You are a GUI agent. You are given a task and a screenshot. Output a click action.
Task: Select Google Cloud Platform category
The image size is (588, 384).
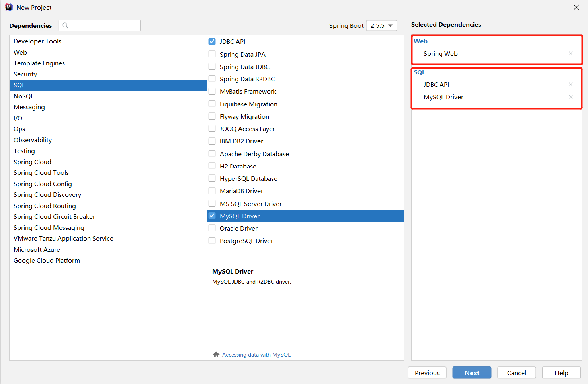[108, 260]
